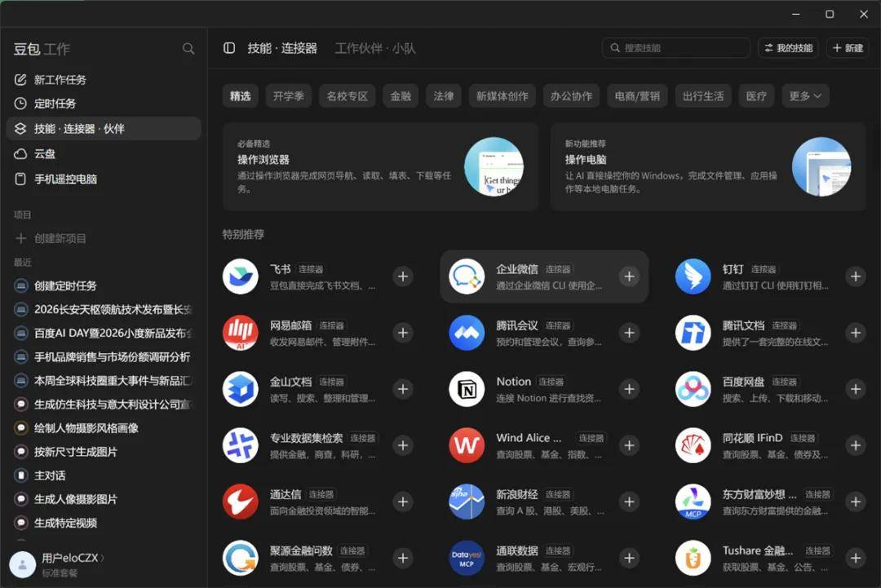Viewport: 881px width, 588px height.
Task: Select the 医疗 category chip
Action: pos(756,96)
